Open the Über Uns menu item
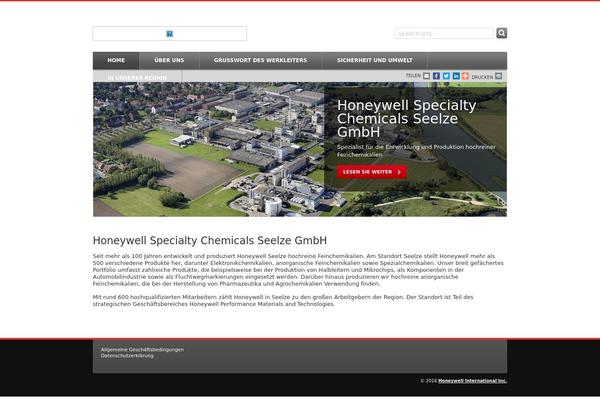The height and width of the screenshot is (400, 600). [x=169, y=60]
